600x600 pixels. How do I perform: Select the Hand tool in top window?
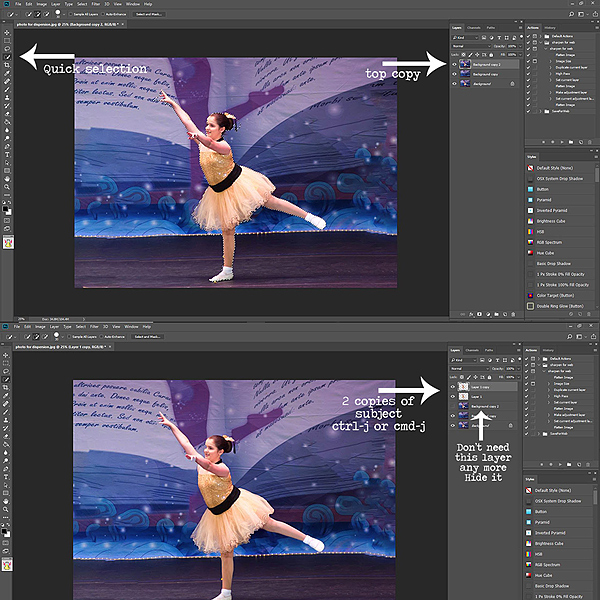[7, 179]
